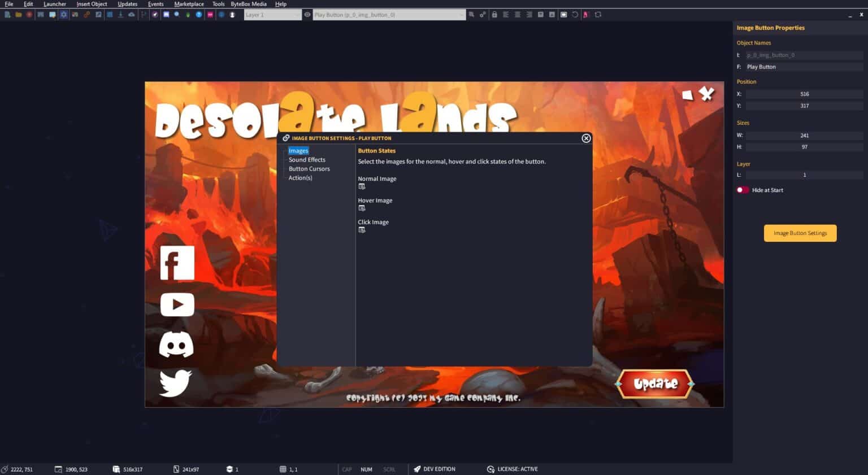Open the Layer 1 dropdown

tap(272, 15)
